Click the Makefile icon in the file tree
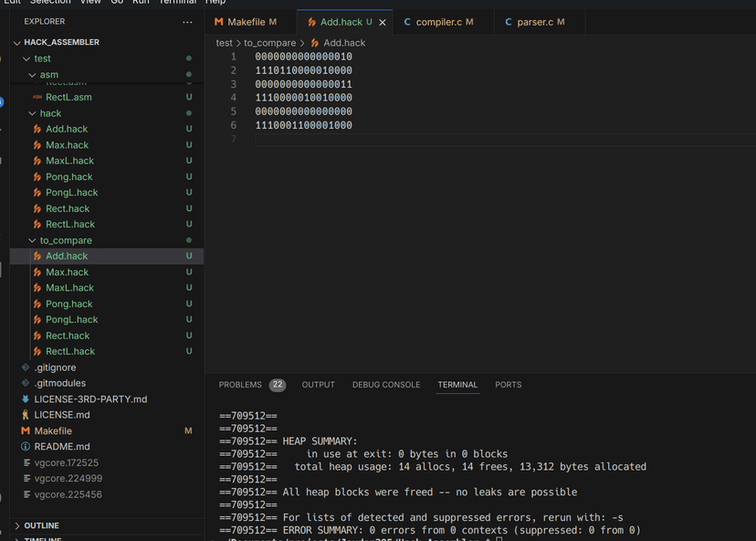 26,430
